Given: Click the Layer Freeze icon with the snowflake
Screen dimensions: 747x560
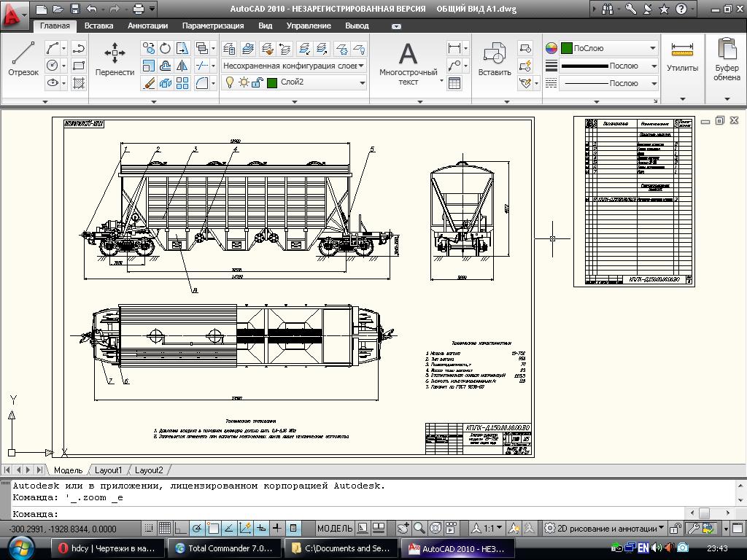Looking at the screenshot, I should pyautogui.click(x=341, y=48).
